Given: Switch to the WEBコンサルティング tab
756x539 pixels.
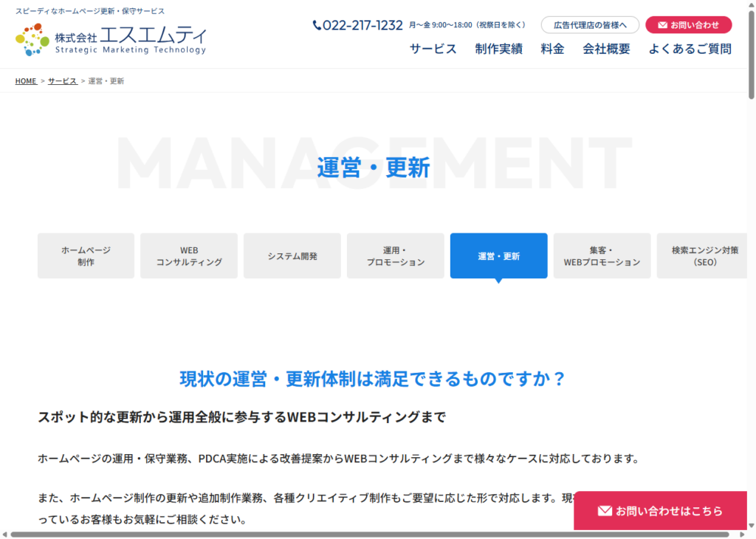Looking at the screenshot, I should (189, 256).
